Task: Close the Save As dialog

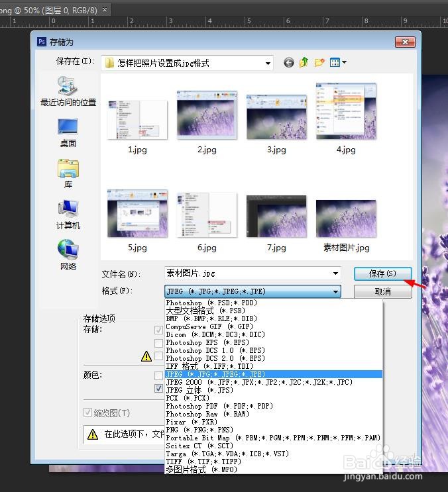Action: 405,42
